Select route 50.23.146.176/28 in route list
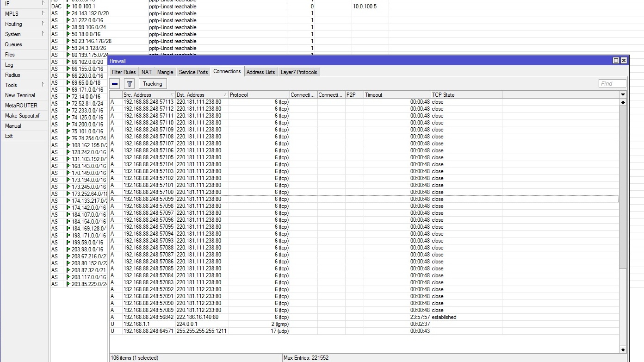Screen dimensions: 644x362 click(92, 41)
